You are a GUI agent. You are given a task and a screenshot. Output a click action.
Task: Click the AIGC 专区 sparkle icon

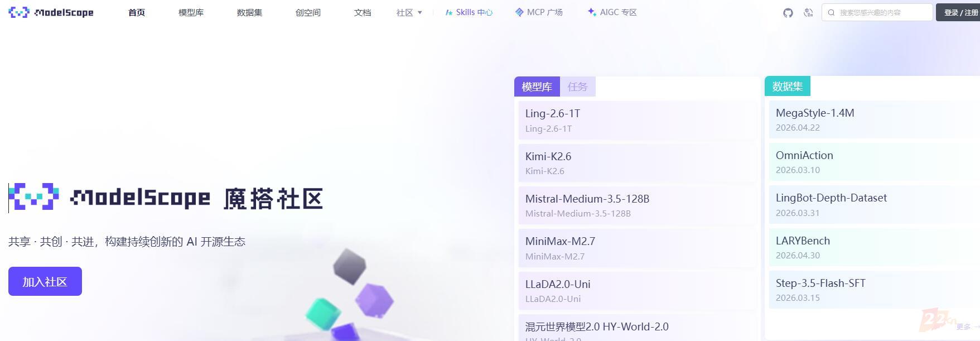pyautogui.click(x=592, y=12)
